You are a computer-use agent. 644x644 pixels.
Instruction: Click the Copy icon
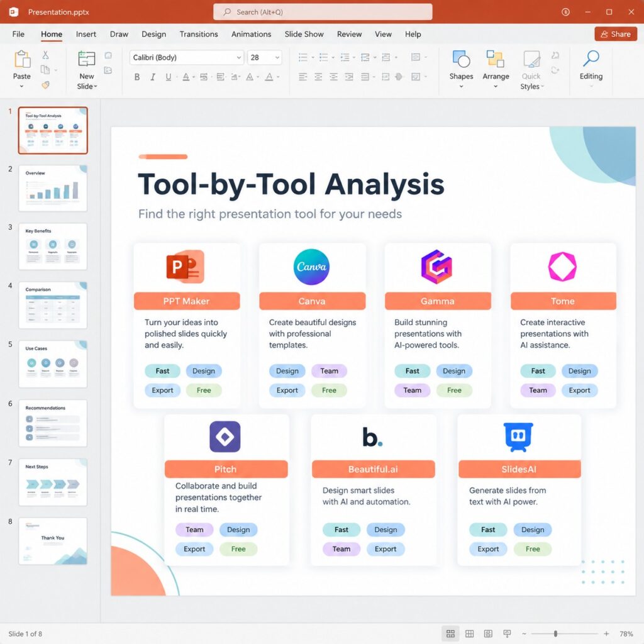pyautogui.click(x=45, y=69)
